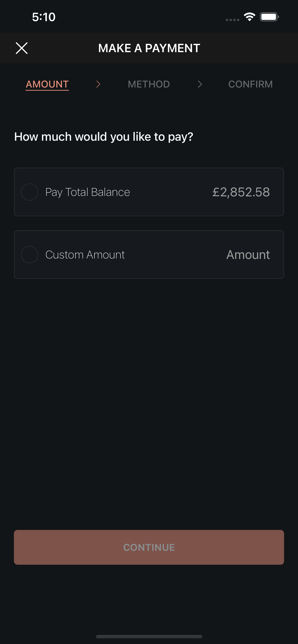The image size is (298, 644).
Task: Tap the 'How much would you like to pay?' heading
Action: (x=104, y=137)
